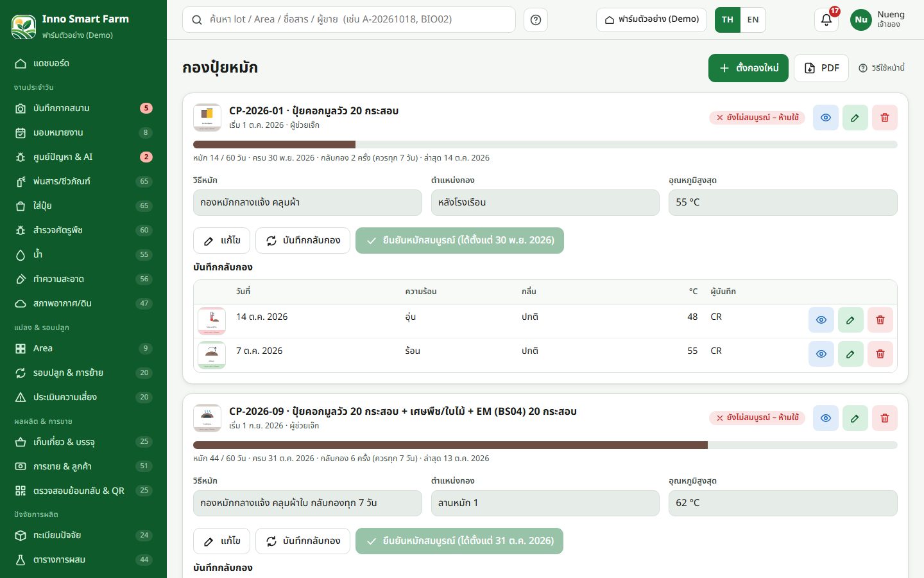Delete compost pile CP-2026-09
The image size is (924, 578).
(885, 418)
